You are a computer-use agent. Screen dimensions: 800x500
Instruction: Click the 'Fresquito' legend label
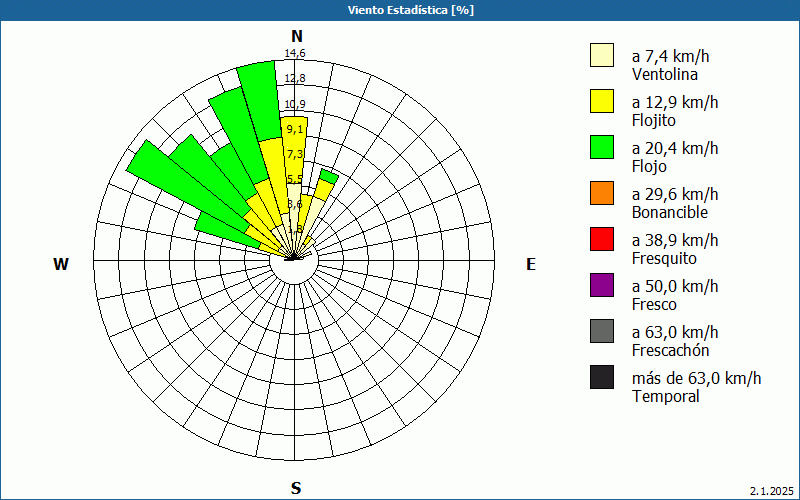[664, 259]
